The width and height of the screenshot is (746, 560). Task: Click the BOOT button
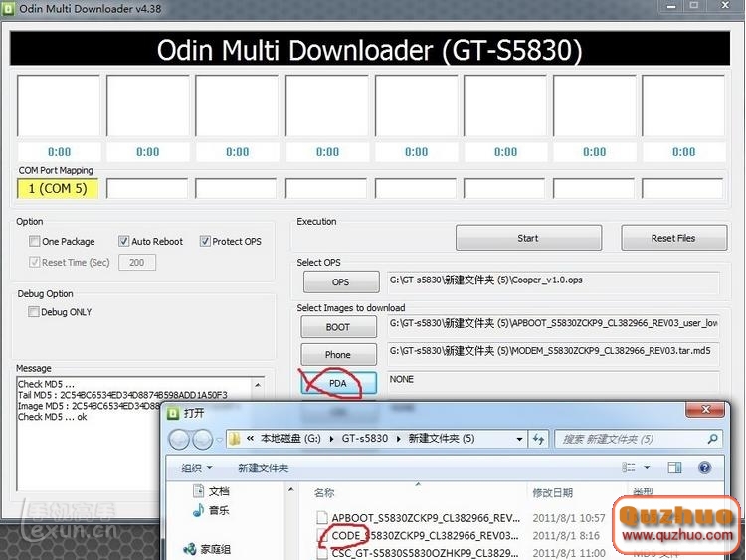[x=338, y=327]
